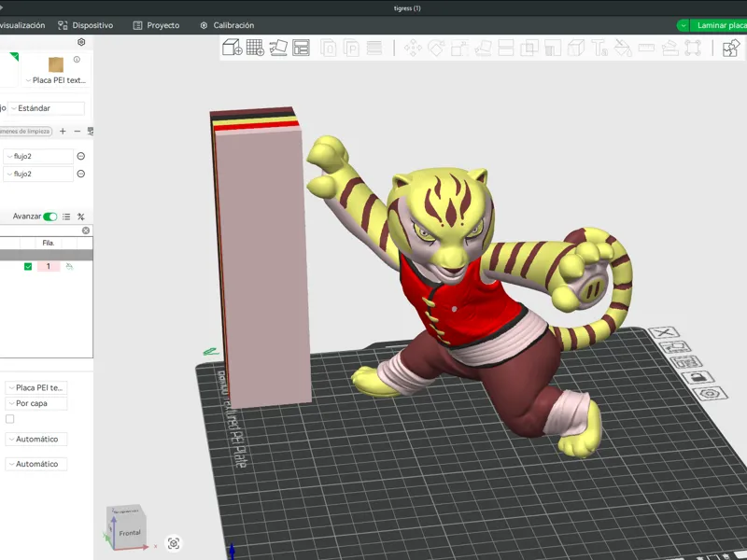Click the fit view camera icon
Viewport: 747px width, 560px height.
174,543
